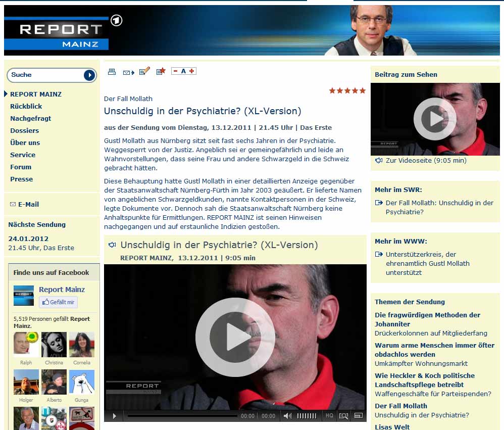This screenshot has height=430, width=504.
Task: Open Report Mainz Facebook page name link
Action: [62, 290]
